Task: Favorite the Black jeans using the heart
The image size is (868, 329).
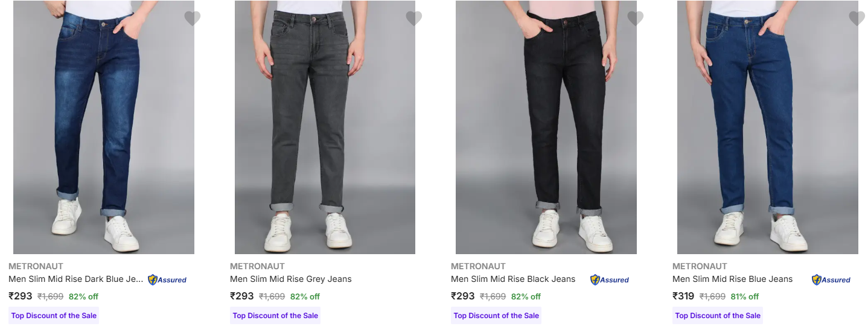Action: pos(635,18)
